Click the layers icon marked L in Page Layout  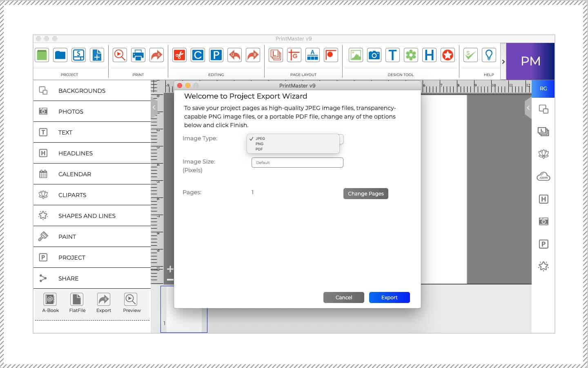pyautogui.click(x=276, y=55)
